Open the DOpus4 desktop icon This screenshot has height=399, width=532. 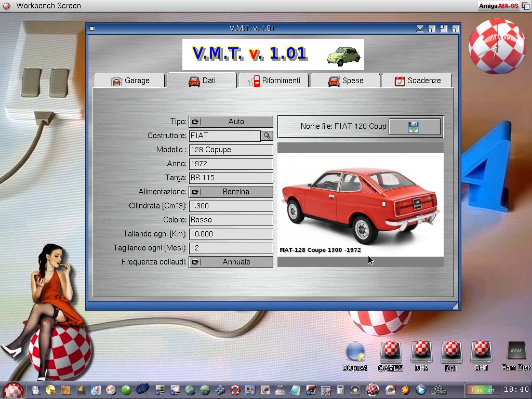355,353
